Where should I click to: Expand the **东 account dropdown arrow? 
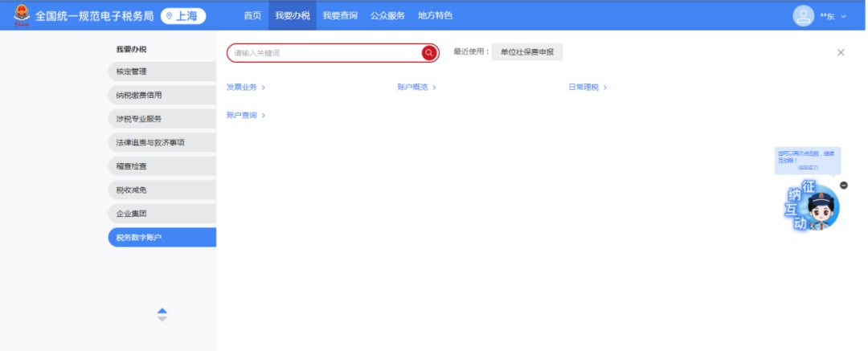point(843,16)
